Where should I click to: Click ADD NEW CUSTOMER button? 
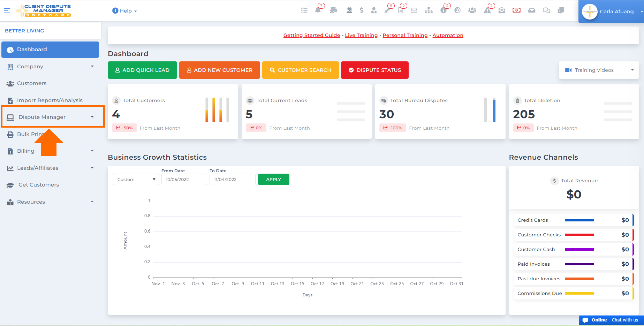[220, 70]
